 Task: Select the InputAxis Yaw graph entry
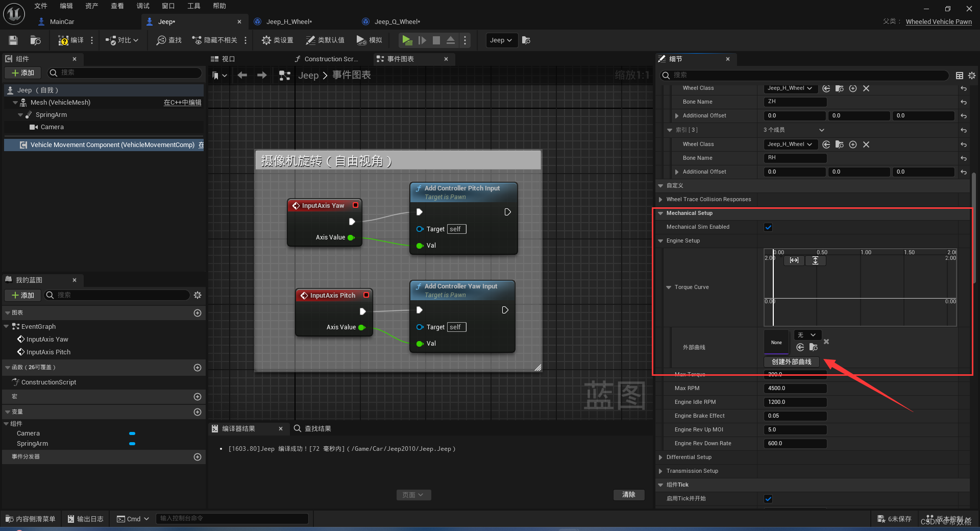tap(47, 340)
